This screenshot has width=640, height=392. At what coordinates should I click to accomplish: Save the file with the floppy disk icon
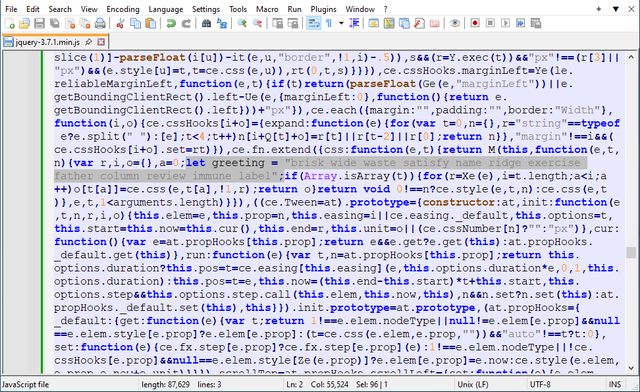point(39,24)
